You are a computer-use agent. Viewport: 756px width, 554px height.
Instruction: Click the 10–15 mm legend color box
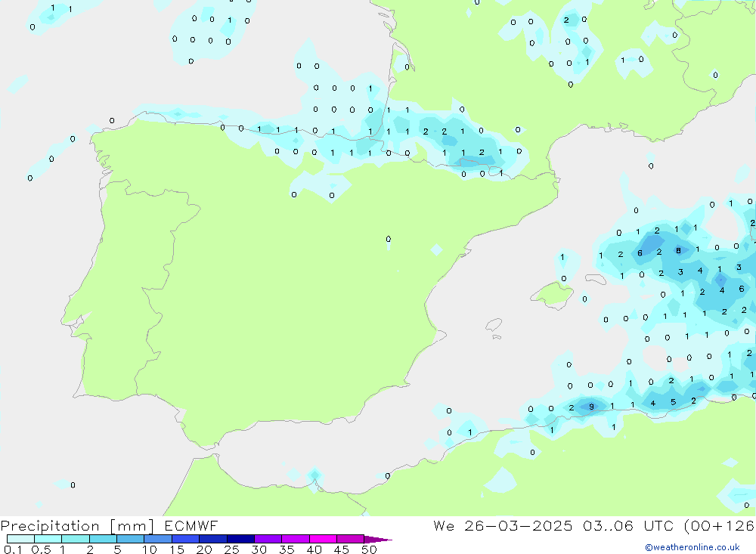tap(158, 539)
